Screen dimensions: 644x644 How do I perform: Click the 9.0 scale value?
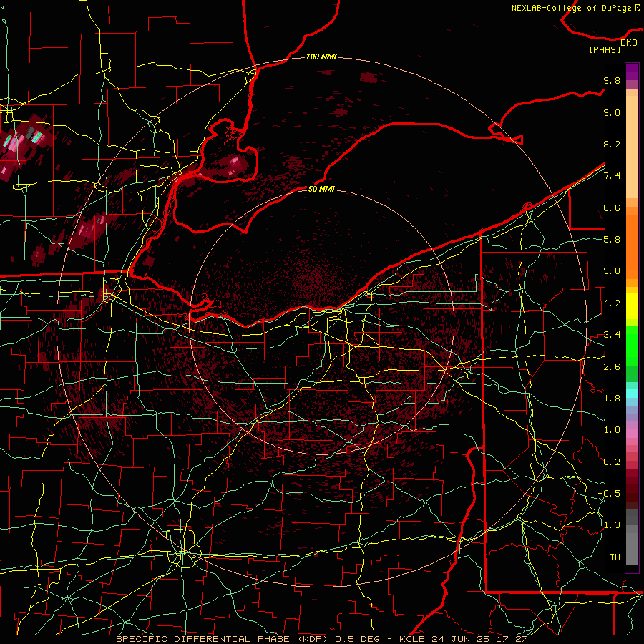tap(612, 112)
